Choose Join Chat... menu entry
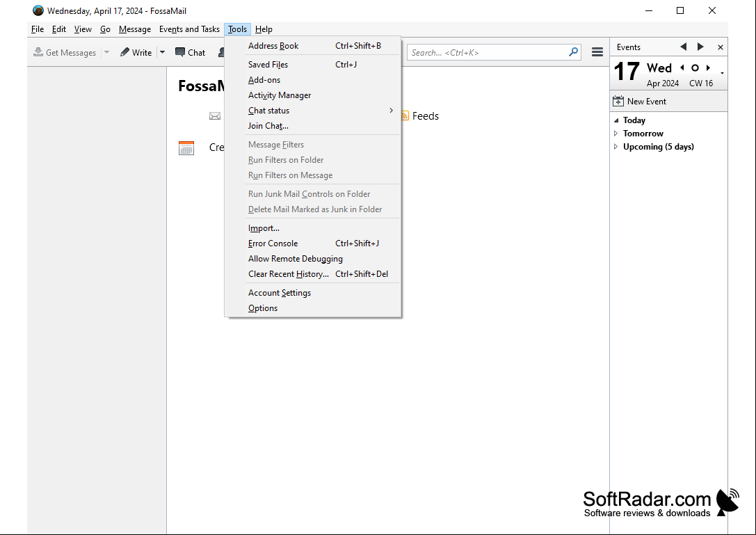 click(x=313, y=126)
